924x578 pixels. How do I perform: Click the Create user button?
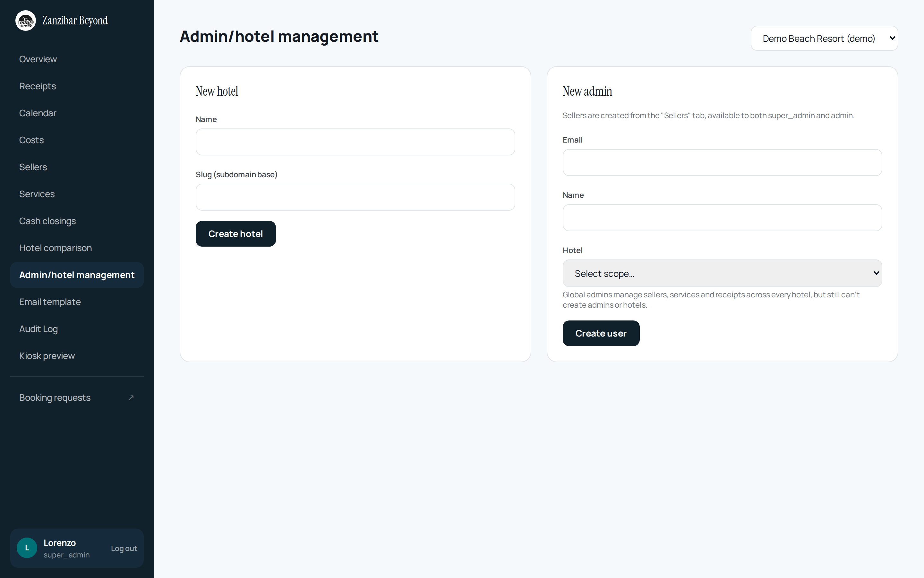coord(601,333)
